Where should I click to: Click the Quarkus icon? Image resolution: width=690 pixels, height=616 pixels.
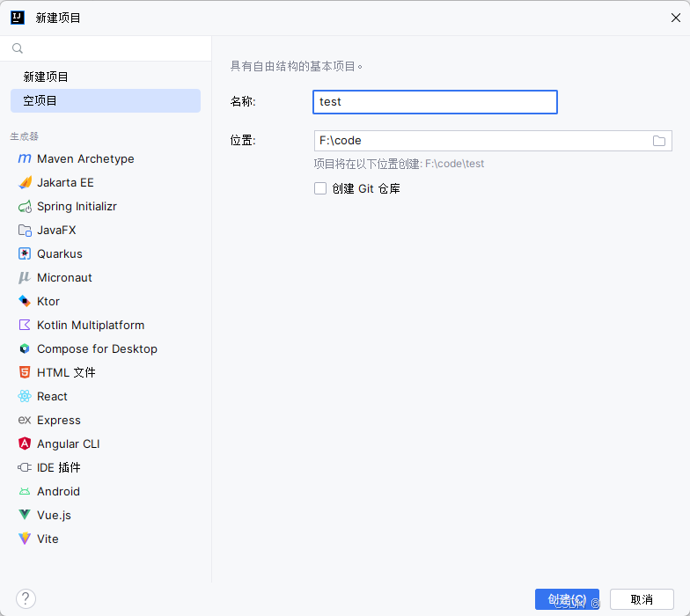25,253
